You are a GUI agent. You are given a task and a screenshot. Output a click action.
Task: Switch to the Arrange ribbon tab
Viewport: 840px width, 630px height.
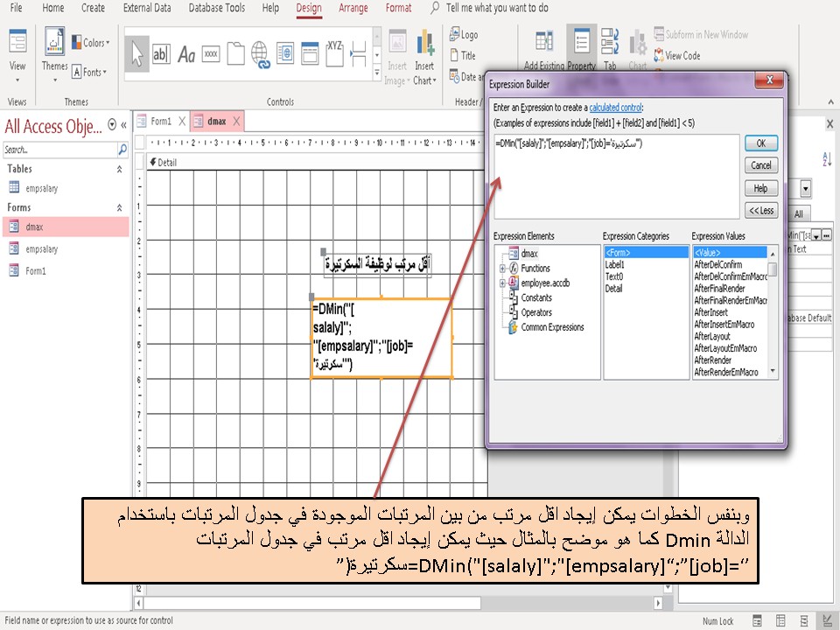click(x=353, y=8)
